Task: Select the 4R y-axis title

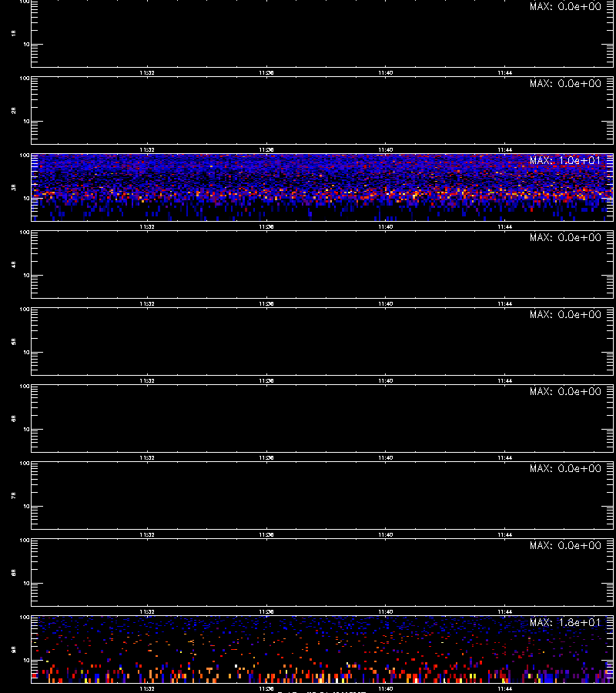Action: tap(14, 264)
